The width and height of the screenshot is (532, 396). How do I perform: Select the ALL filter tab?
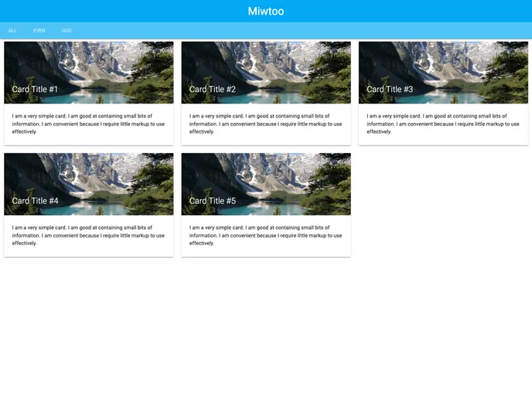[12, 30]
